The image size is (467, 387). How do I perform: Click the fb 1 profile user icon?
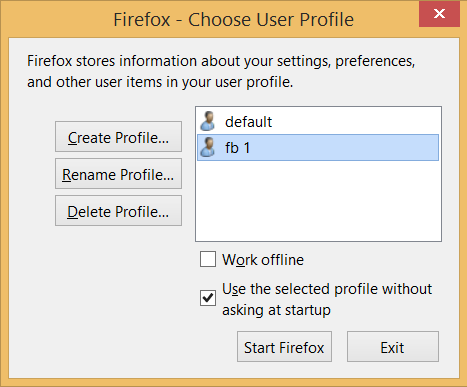click(208, 147)
